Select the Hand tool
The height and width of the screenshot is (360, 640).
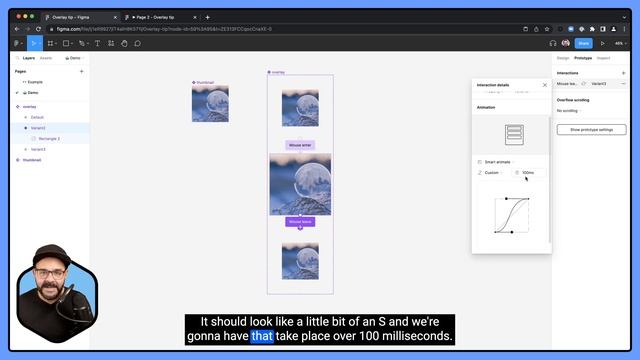coord(124,43)
